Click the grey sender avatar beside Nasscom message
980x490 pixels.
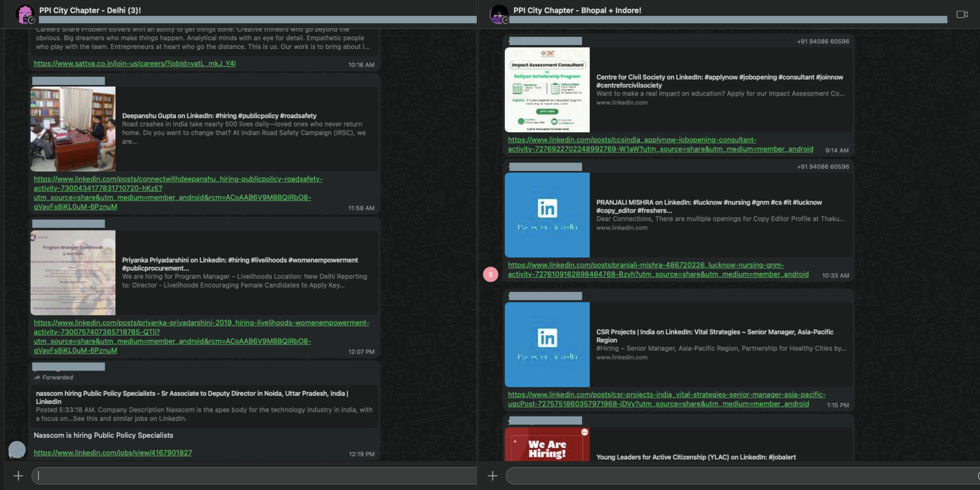coord(17,450)
